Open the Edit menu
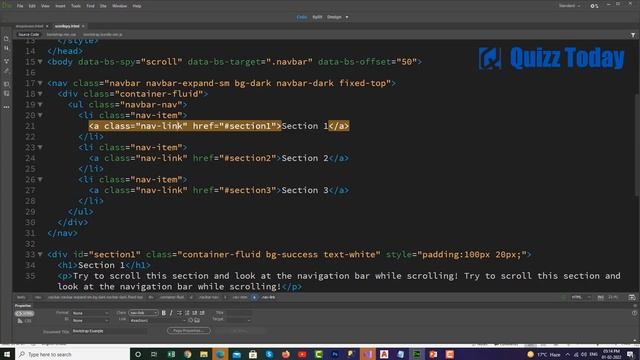Viewport: 640px width, 360px height. 32,6
